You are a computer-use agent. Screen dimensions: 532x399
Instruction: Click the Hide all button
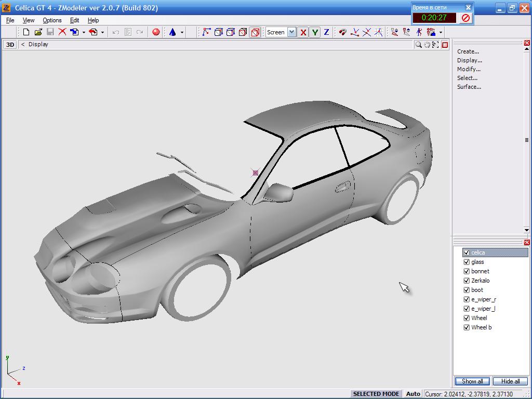pos(510,381)
